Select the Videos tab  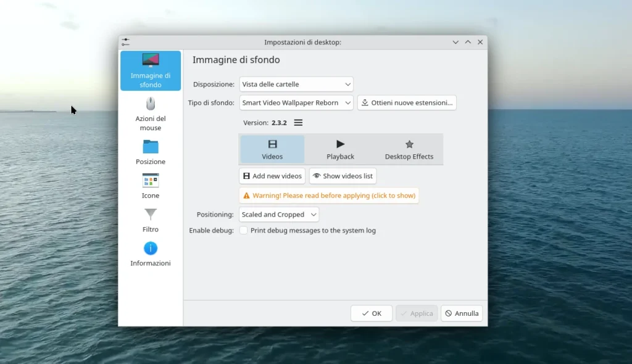tap(272, 149)
